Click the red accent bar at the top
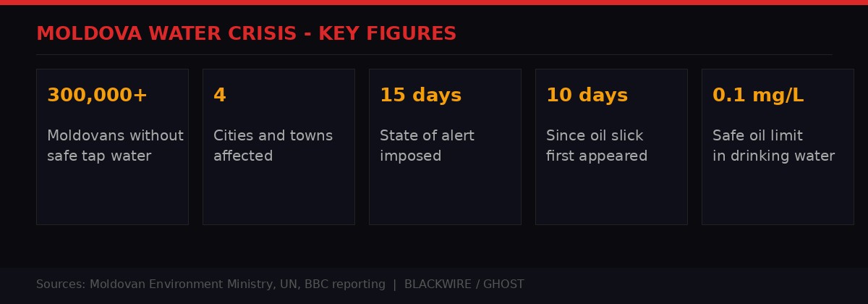 click(434, 2)
